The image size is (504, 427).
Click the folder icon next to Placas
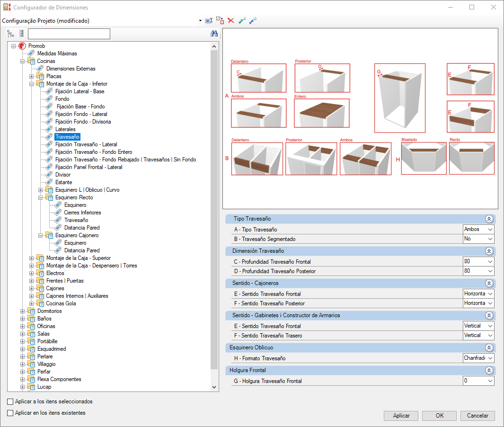[x=40, y=76]
